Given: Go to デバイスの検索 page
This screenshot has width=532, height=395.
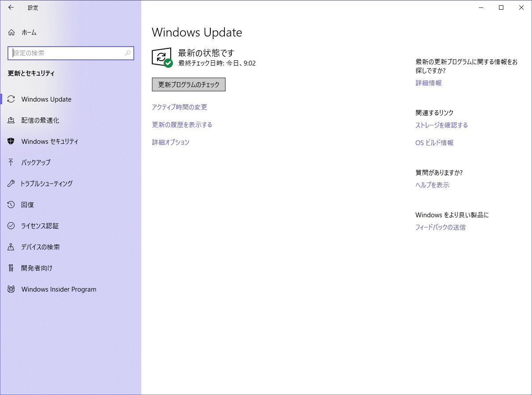Looking at the screenshot, I should [70, 247].
